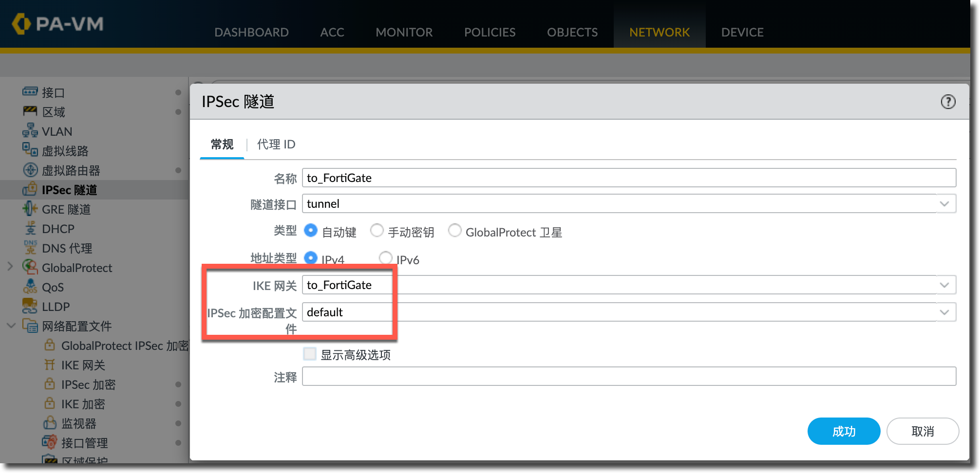The height and width of the screenshot is (473, 980).
Task: Enable the 显示高级选项 checkbox
Action: click(310, 354)
